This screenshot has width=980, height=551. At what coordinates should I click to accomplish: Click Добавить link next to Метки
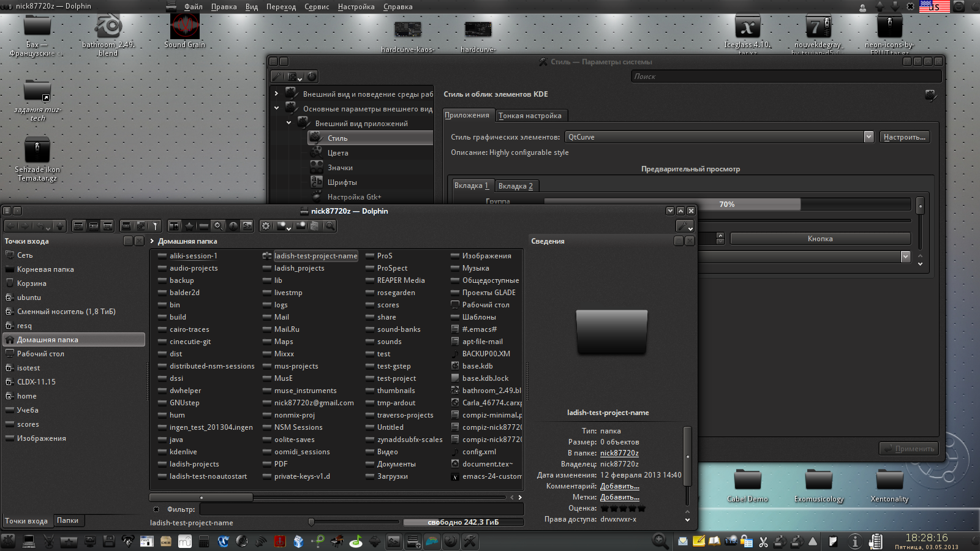pos(620,497)
